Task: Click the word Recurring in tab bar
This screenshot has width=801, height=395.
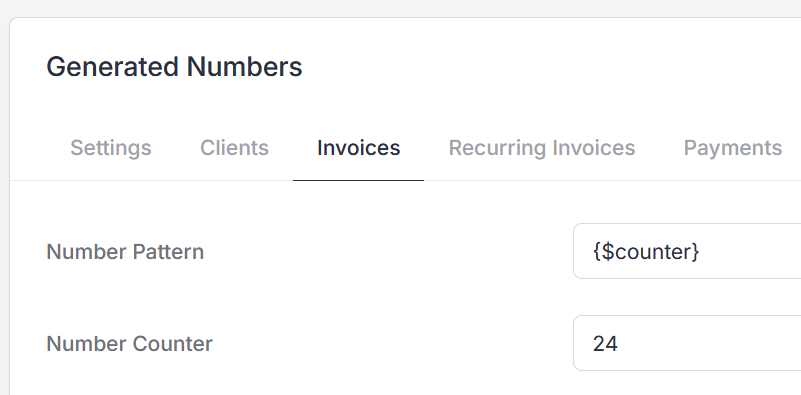Action: click(x=498, y=148)
